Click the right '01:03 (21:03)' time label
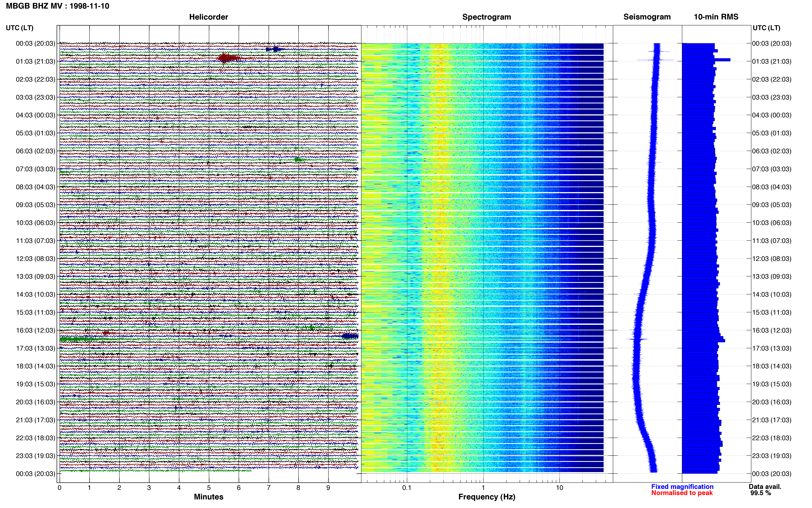The width and height of the screenshot is (812, 508). pyautogui.click(x=772, y=61)
